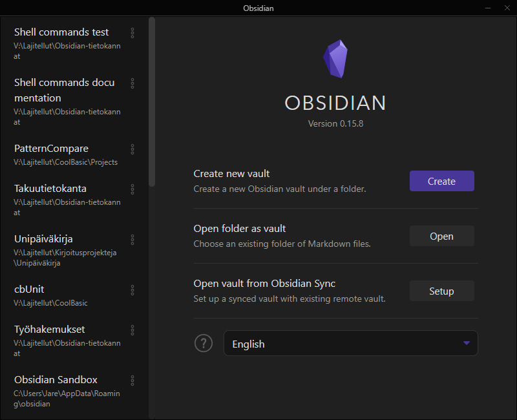Image resolution: width=517 pixels, height=420 pixels.
Task: Minimize the Obsidian window
Action: (x=488, y=8)
